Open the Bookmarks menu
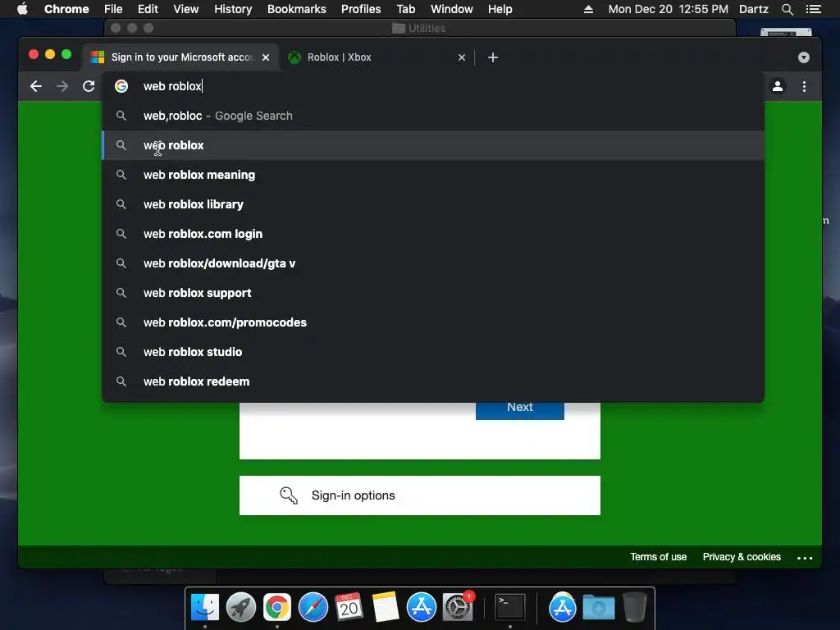This screenshot has height=630, width=840. [x=296, y=9]
